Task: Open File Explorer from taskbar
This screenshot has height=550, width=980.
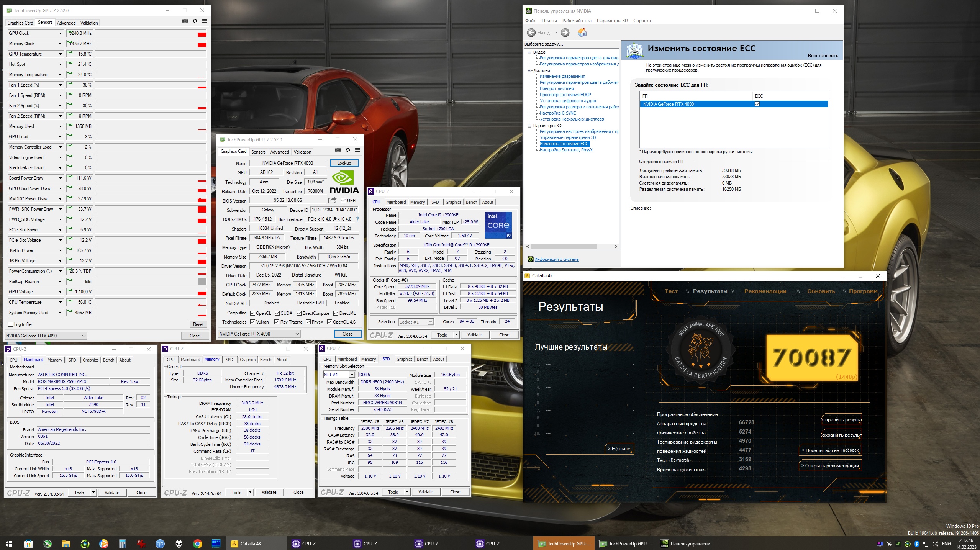Action: click(x=66, y=543)
